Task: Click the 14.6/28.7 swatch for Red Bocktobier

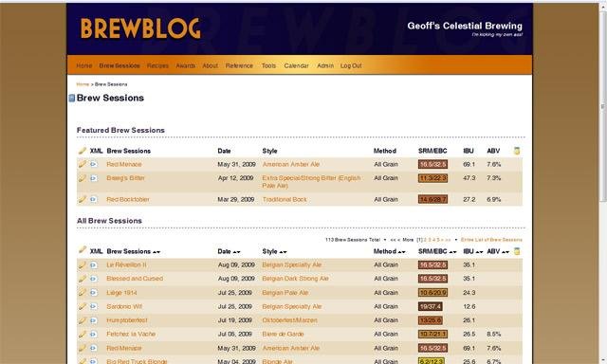Action: click(x=432, y=200)
